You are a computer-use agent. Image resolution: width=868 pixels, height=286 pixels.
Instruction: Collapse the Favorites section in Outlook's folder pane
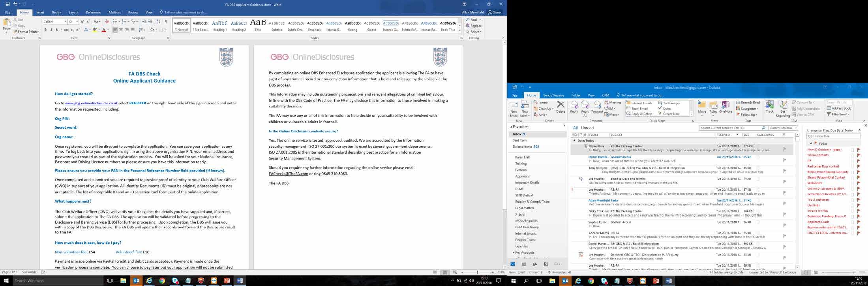pos(511,127)
